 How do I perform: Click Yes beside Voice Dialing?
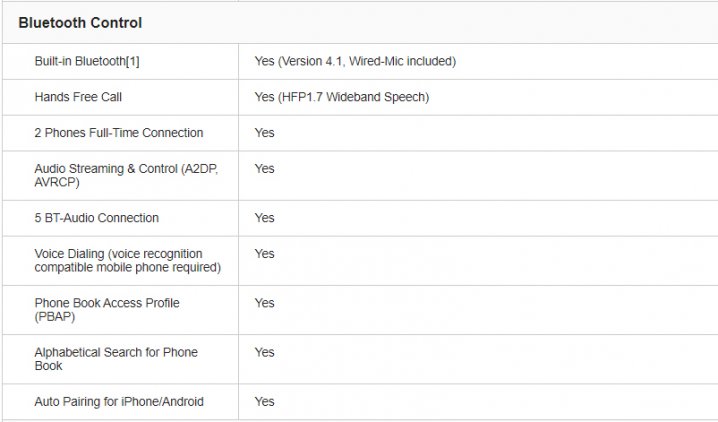coord(265,254)
